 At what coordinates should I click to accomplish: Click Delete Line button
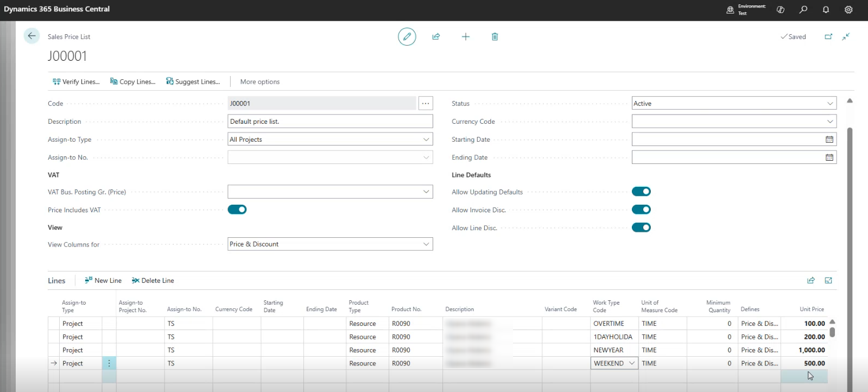point(153,281)
